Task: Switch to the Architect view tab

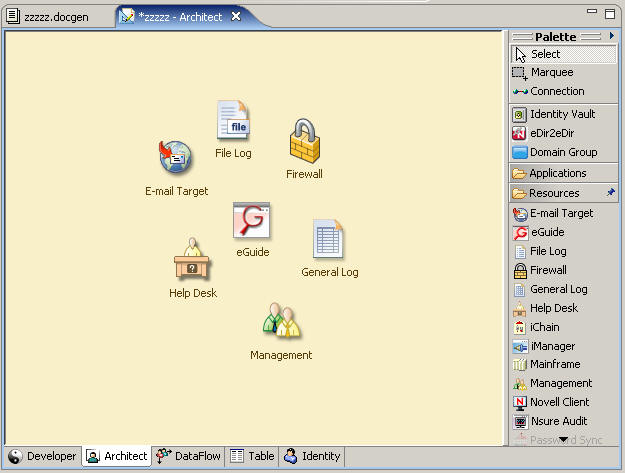Action: (117, 456)
